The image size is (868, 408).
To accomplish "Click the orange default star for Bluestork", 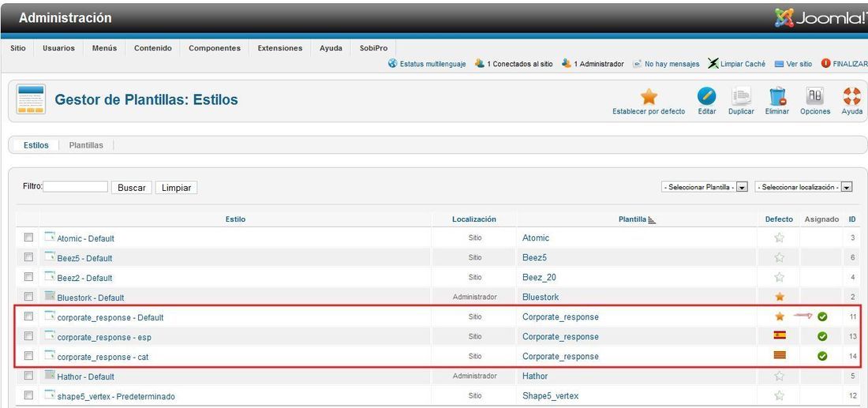I will pyautogui.click(x=780, y=297).
